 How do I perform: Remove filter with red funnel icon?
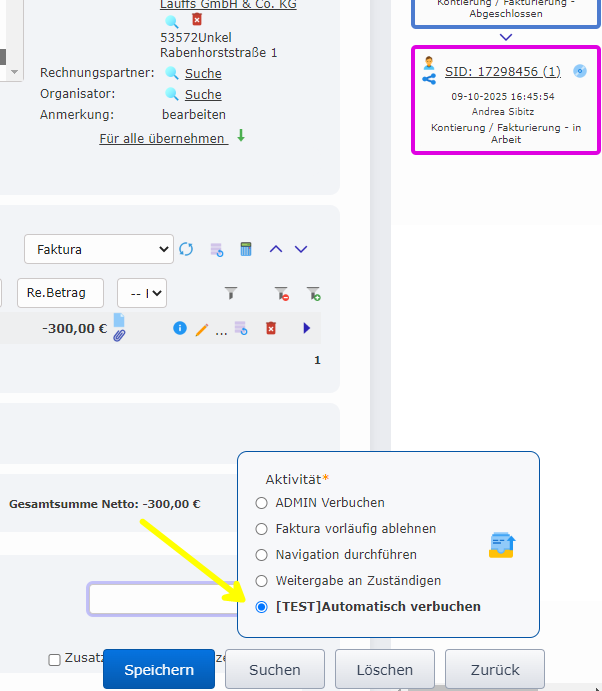pos(281,293)
